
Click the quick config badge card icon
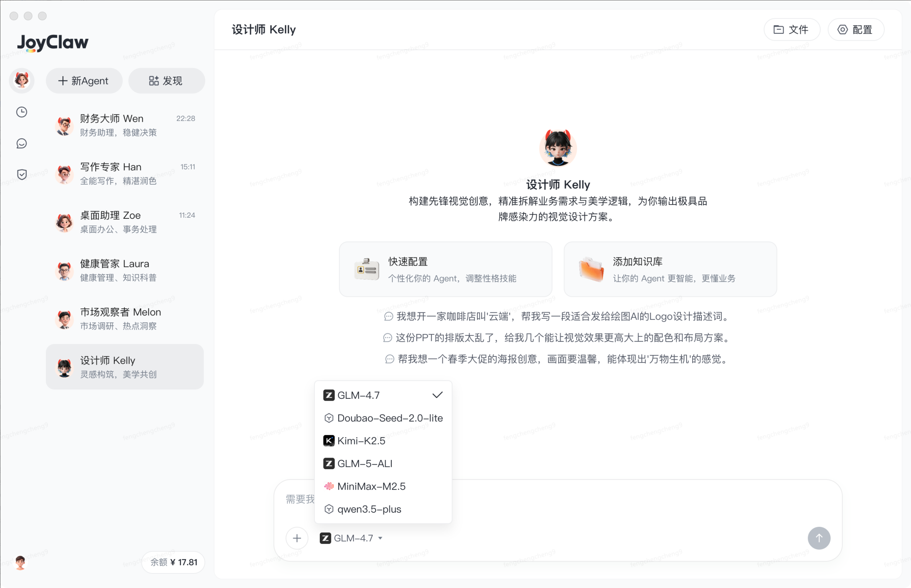click(366, 269)
